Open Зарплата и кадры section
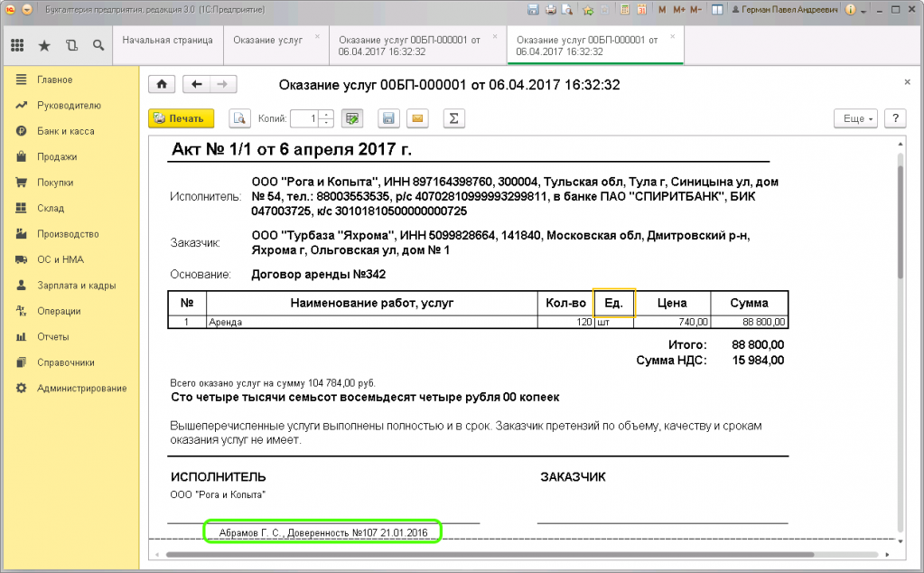 (77, 286)
